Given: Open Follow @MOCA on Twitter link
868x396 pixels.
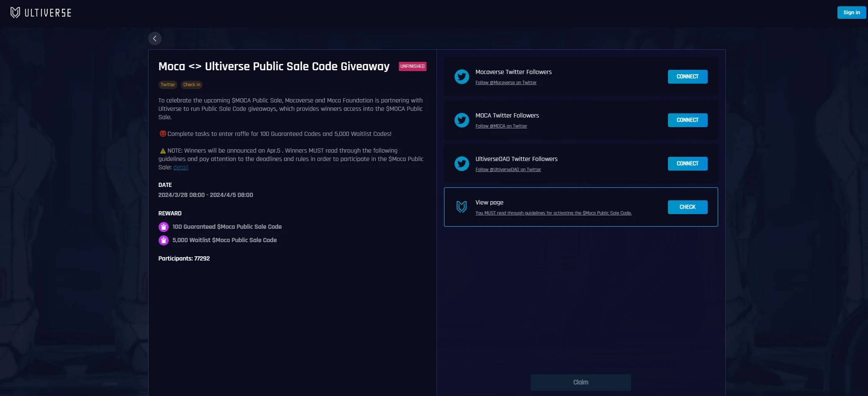Looking at the screenshot, I should (x=501, y=126).
